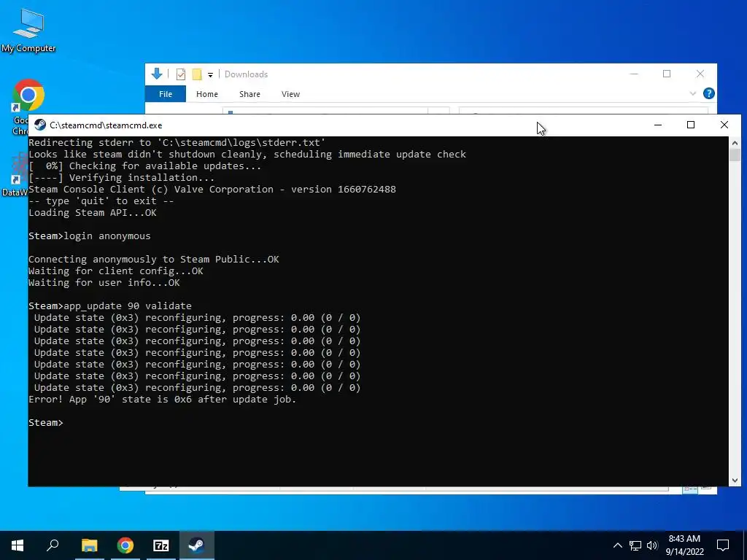Open Chrome from the taskbar
Image resolution: width=747 pixels, height=560 pixels.
(125, 545)
